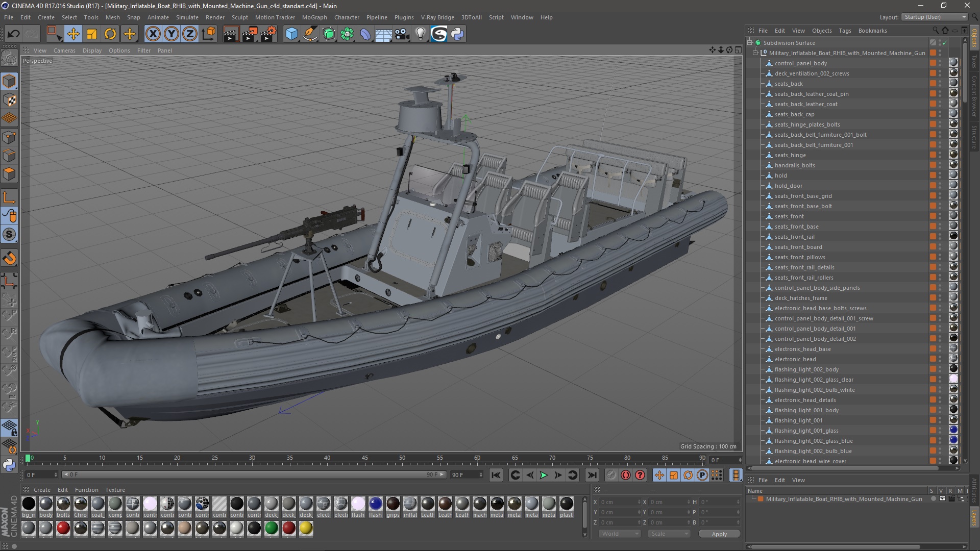This screenshot has width=980, height=551.
Task: Open material manager Create menu
Action: pyautogui.click(x=42, y=490)
